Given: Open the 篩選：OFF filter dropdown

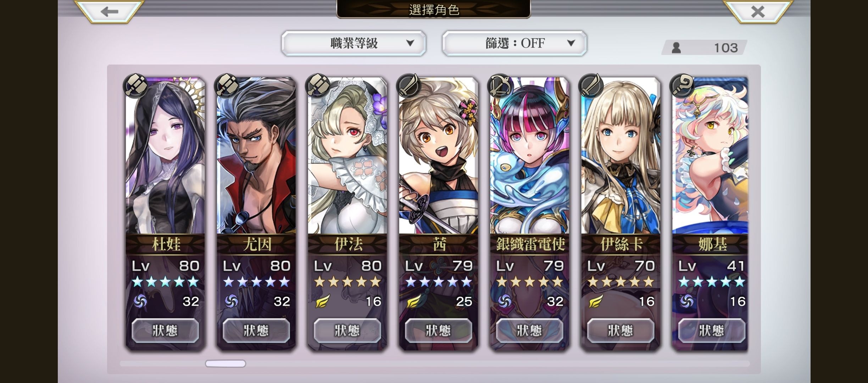Looking at the screenshot, I should click(514, 43).
